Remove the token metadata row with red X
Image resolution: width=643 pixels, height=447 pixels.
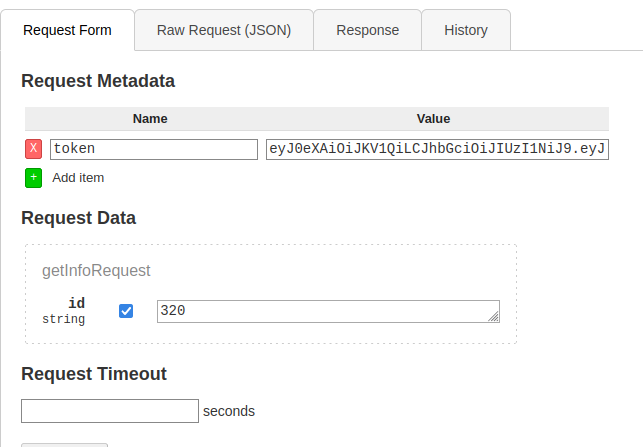pos(34,149)
